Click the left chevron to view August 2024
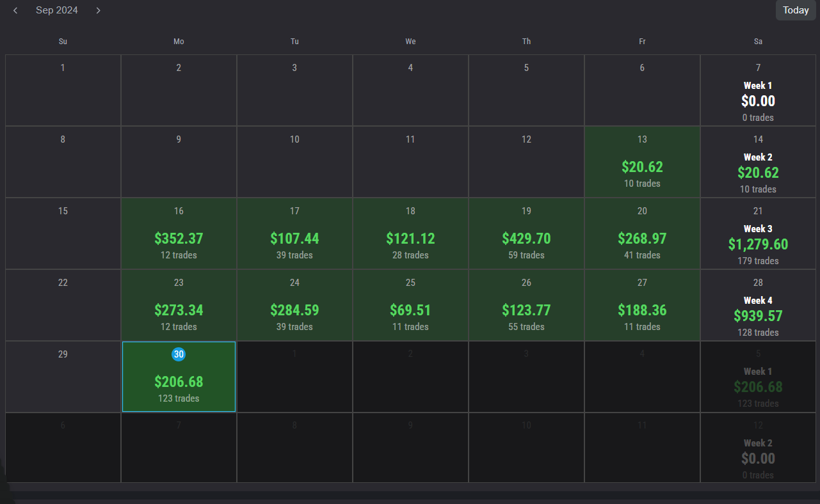The width and height of the screenshot is (820, 504). [x=15, y=10]
